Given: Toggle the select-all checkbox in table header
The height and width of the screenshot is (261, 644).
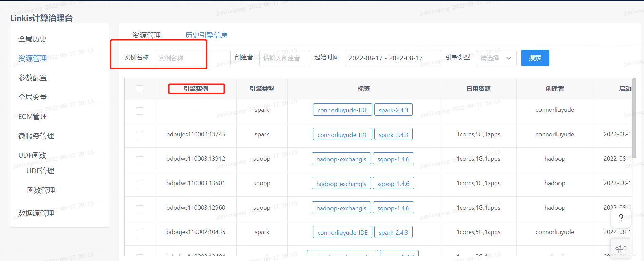Looking at the screenshot, I should tap(139, 89).
